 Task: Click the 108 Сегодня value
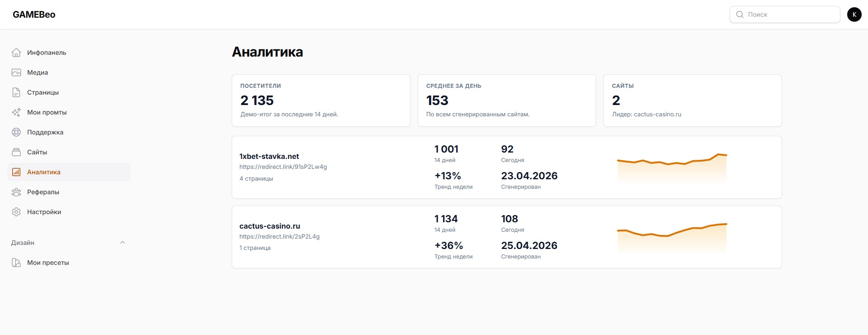point(510,219)
